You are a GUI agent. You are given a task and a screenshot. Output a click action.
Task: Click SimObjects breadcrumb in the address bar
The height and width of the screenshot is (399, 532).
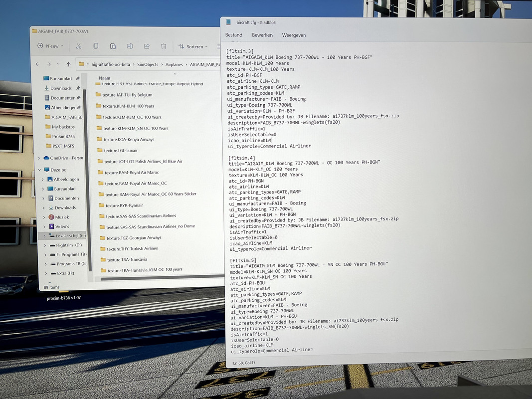(148, 64)
